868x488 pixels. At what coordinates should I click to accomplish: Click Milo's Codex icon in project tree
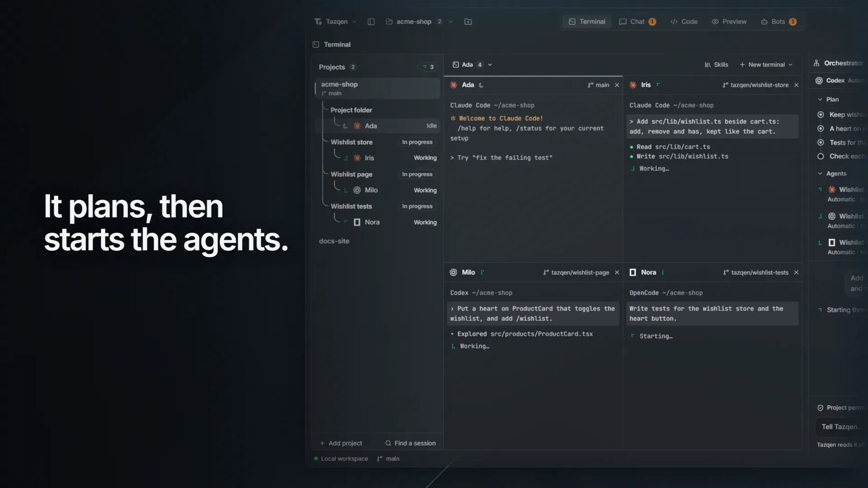(x=357, y=190)
